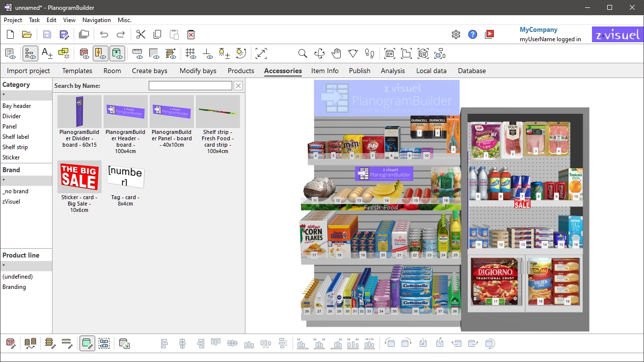This screenshot has height=362, width=644.
Task: Click the Search by Name input field
Action: point(190,86)
